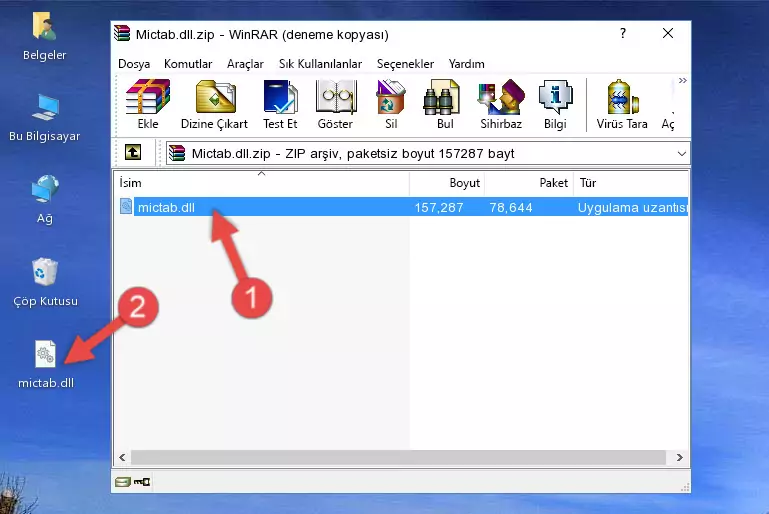Go up one folder level
Viewport: 769px width, 514px height.
[x=133, y=153]
